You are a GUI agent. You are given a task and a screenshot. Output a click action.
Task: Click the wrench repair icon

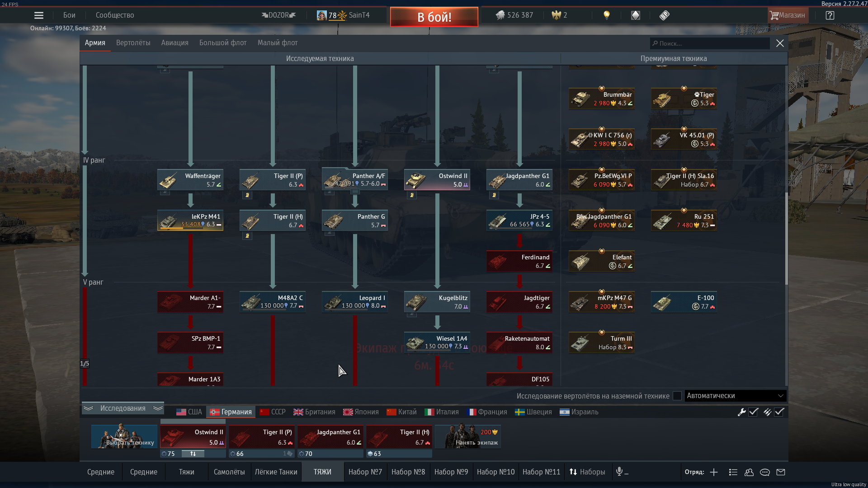tap(741, 412)
